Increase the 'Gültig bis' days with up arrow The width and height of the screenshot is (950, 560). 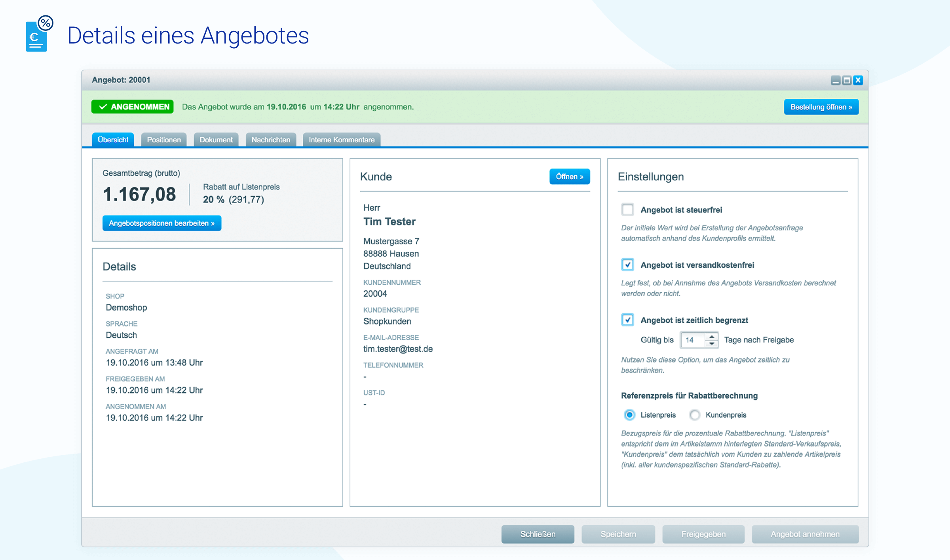[x=712, y=337]
